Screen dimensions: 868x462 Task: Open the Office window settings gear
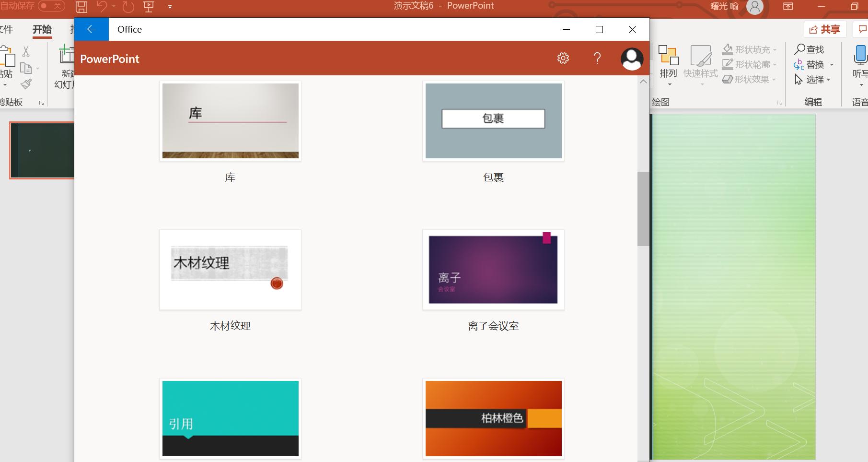pyautogui.click(x=563, y=58)
